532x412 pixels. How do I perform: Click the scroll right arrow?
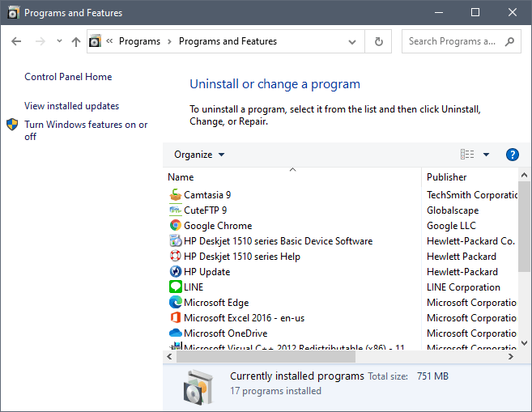point(511,357)
